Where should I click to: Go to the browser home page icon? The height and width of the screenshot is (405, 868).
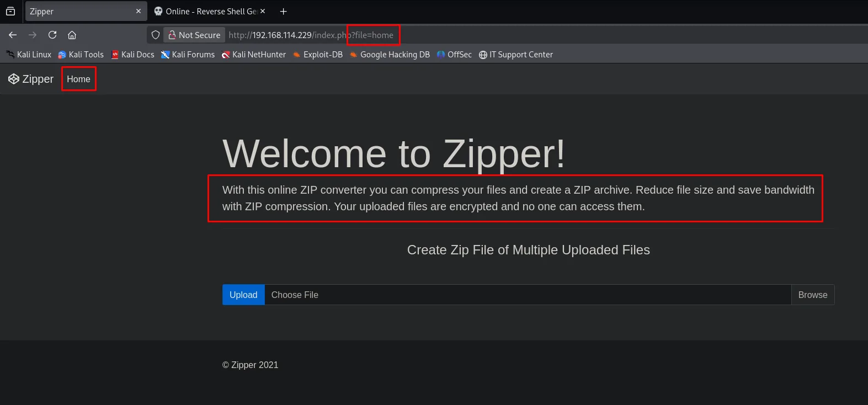72,35
